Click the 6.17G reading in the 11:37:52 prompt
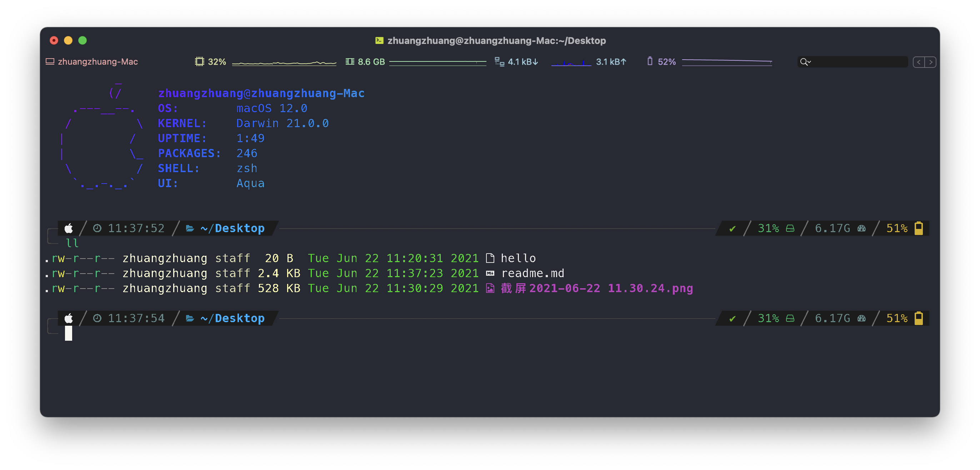 click(832, 228)
